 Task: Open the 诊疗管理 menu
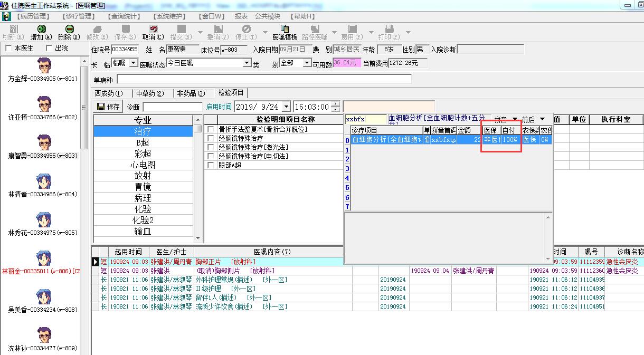click(x=79, y=16)
